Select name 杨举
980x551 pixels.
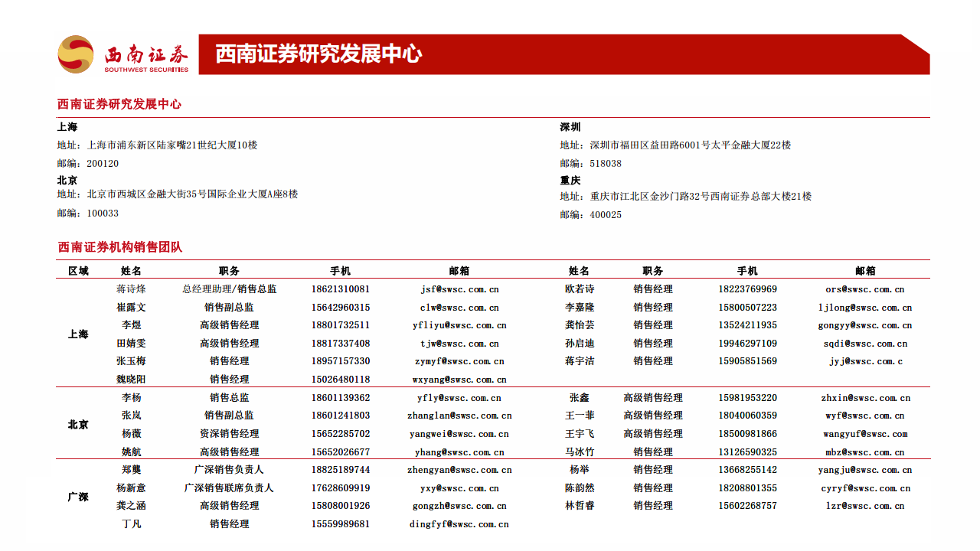580,470
